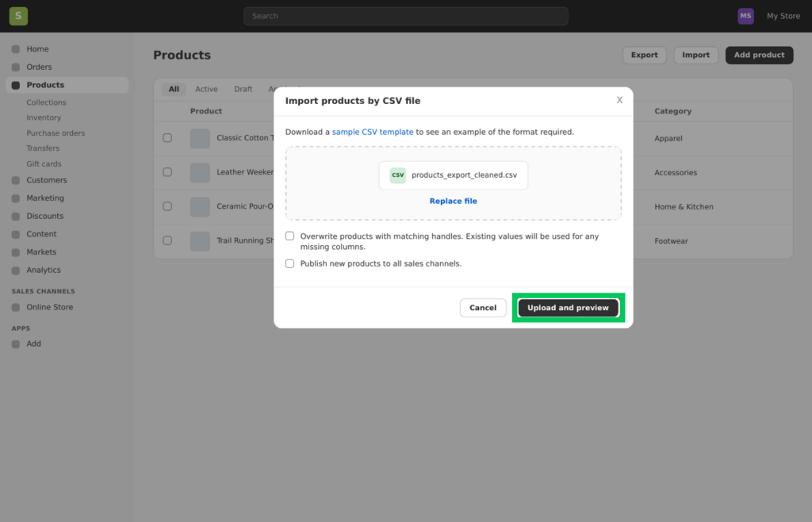Select the Classic Cotton product row checkbox
The image size is (812, 522).
tap(167, 138)
